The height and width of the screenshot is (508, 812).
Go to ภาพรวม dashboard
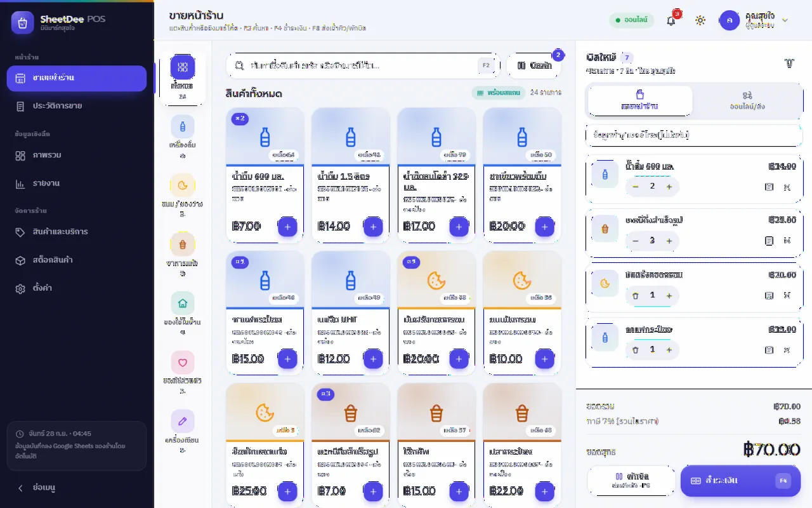[x=76, y=156]
